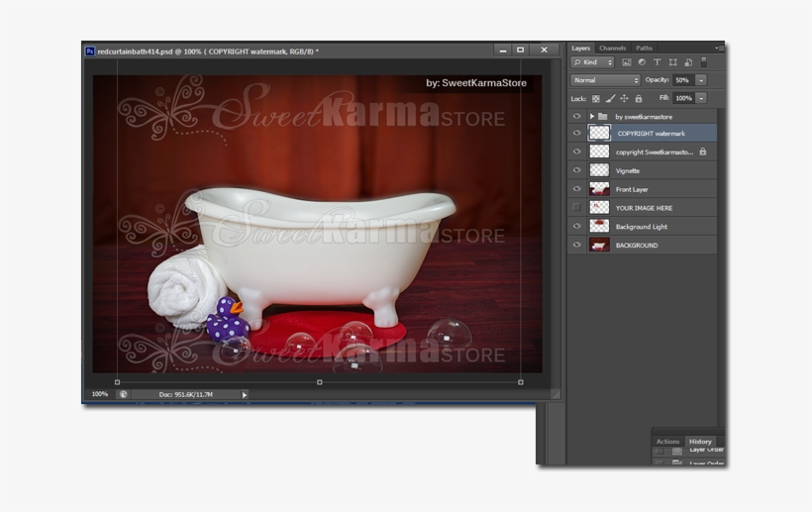Click the Opacity 50% value field
The width and height of the screenshot is (812, 512).
(684, 80)
